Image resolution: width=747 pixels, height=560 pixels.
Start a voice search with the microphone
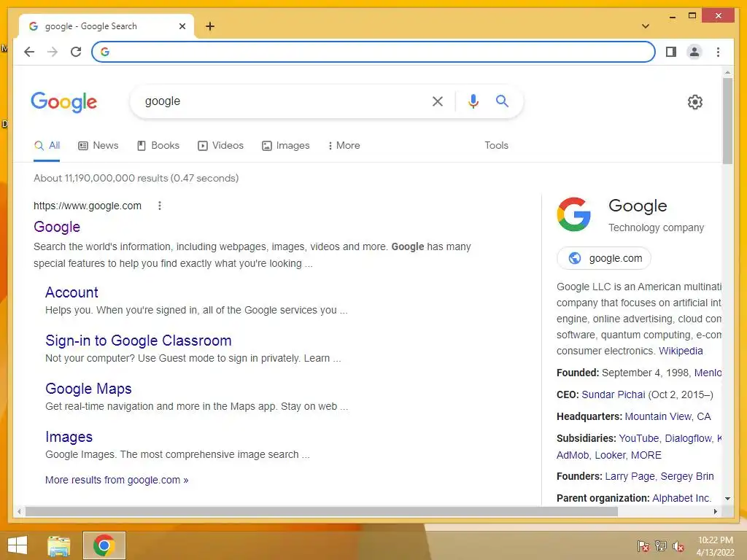[x=473, y=101]
